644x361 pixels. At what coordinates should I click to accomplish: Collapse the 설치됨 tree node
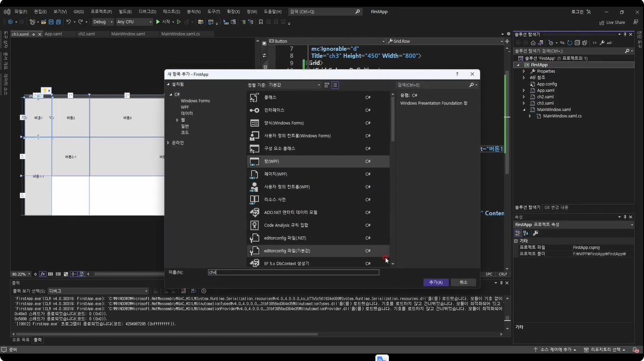coord(169,85)
